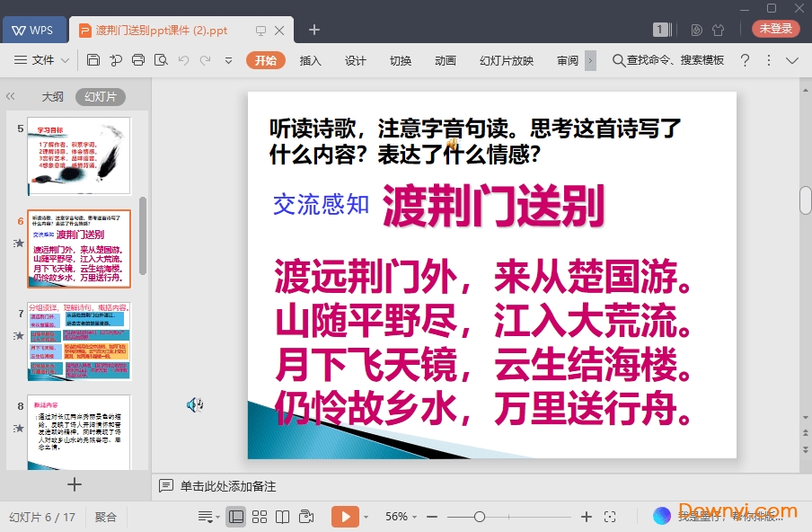Add a new slide with the plus button

75,484
